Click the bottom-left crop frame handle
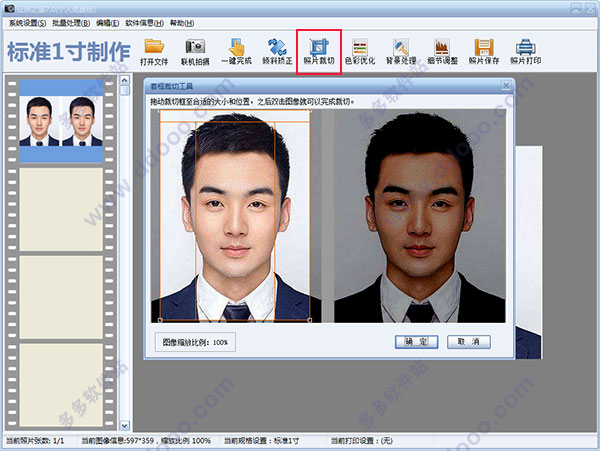The image size is (600, 451). pos(160,320)
